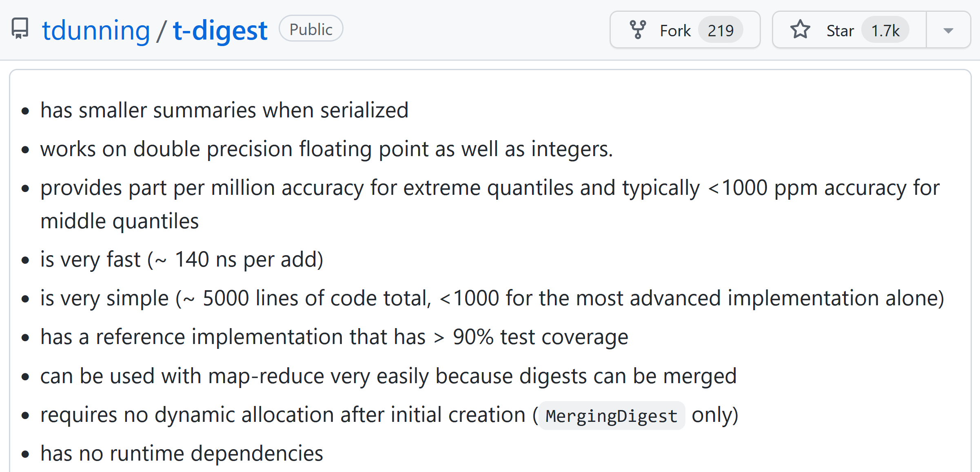This screenshot has height=472, width=980.
Task: Click the Public visibility label
Action: [x=311, y=29]
